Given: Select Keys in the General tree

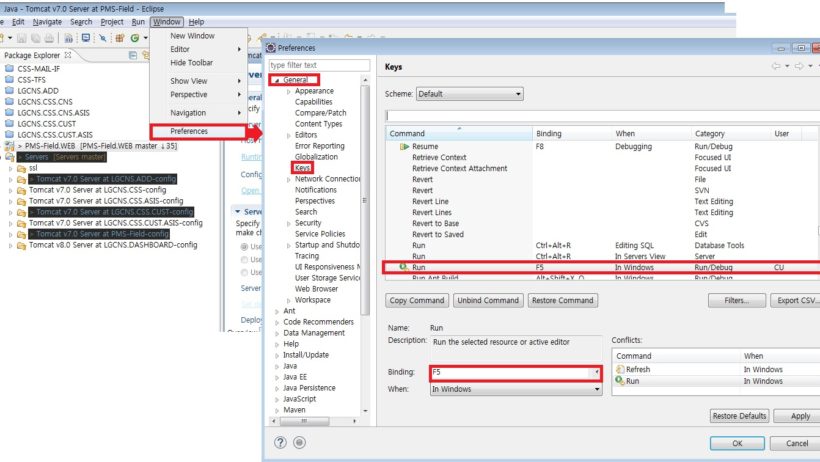Looking at the screenshot, I should tap(302, 168).
